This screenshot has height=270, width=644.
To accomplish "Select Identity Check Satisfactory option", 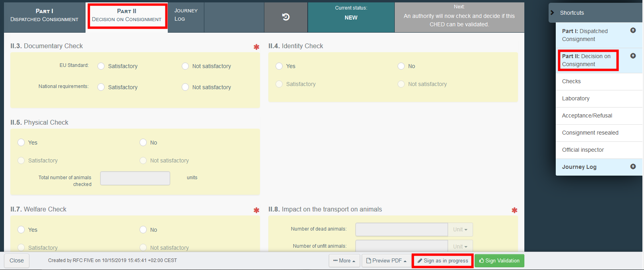I will [x=279, y=84].
